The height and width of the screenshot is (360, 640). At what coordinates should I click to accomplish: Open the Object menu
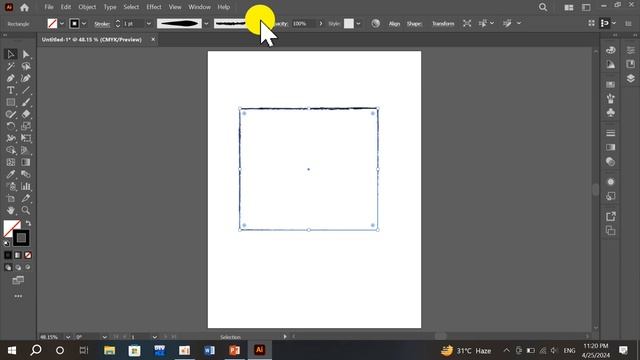click(x=87, y=7)
